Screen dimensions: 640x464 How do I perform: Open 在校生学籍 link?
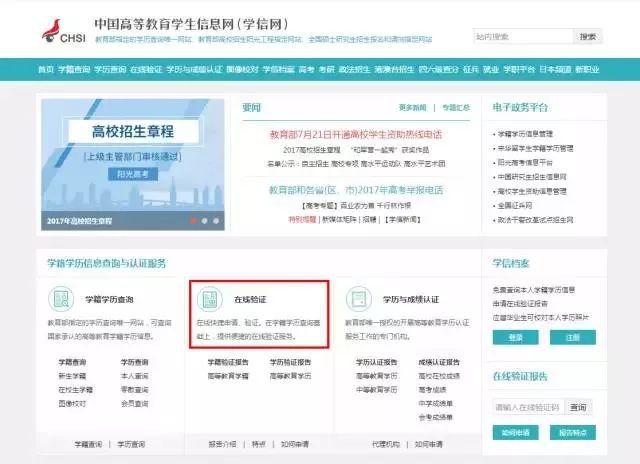(x=76, y=390)
